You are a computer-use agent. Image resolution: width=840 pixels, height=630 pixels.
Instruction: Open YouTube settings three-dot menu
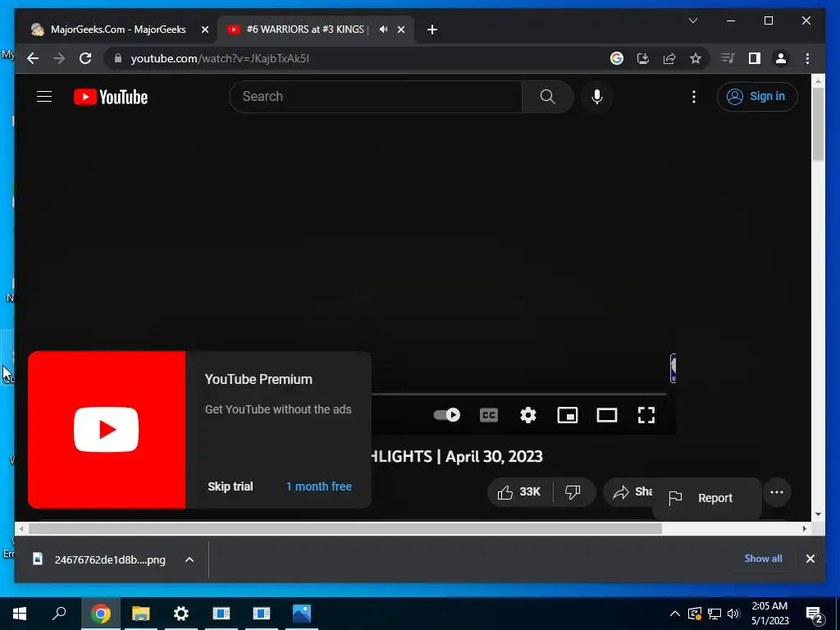pyautogui.click(x=694, y=97)
